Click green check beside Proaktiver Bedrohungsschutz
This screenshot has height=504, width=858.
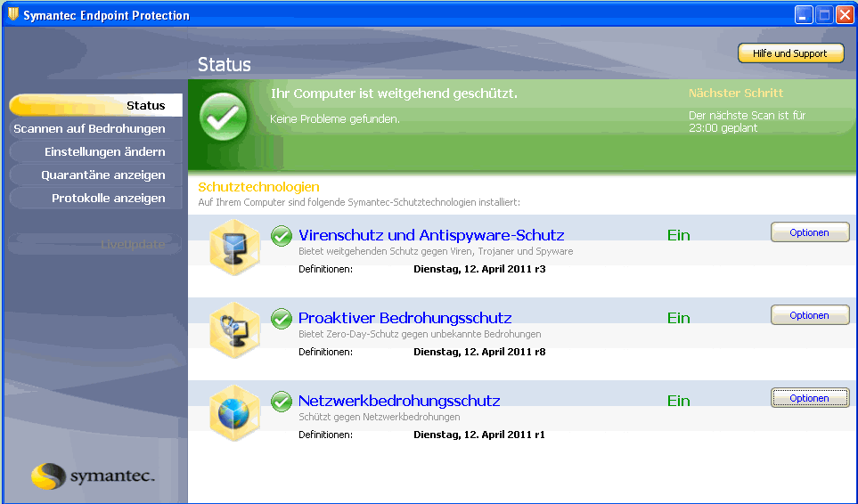282,319
